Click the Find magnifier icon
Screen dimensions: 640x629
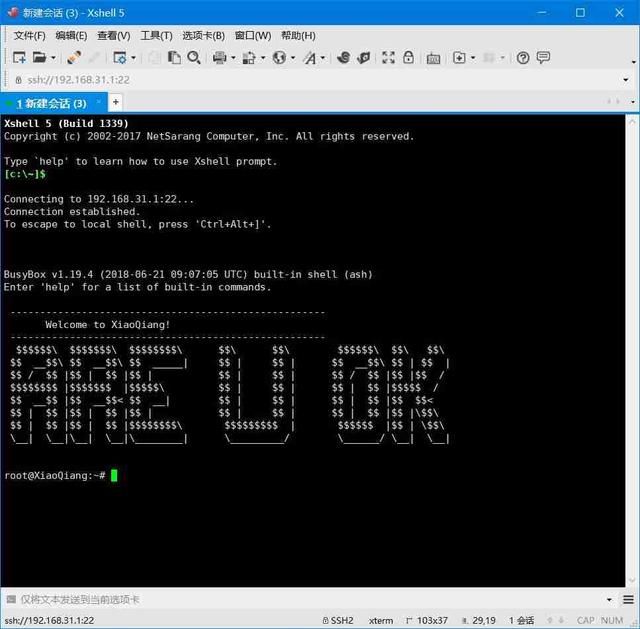point(194,58)
